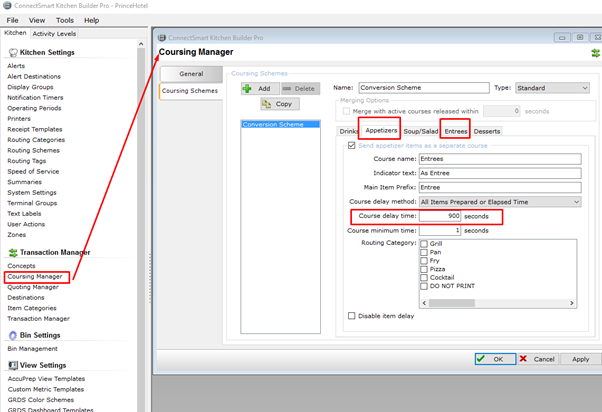Open Quoting Manager in the sidebar

coord(33,287)
